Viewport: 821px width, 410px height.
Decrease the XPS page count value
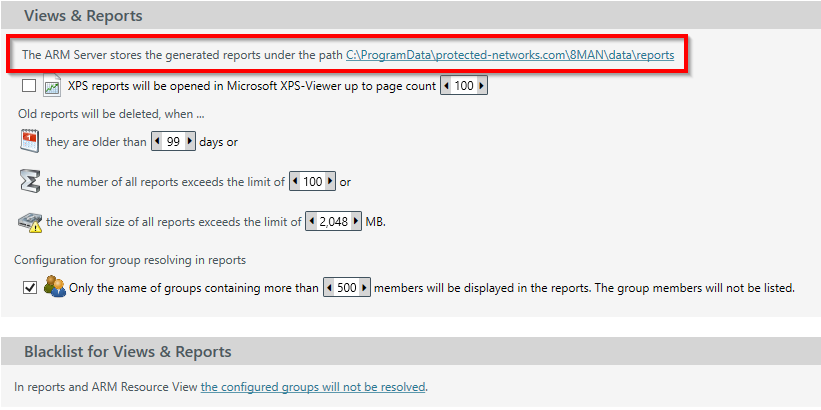446,87
